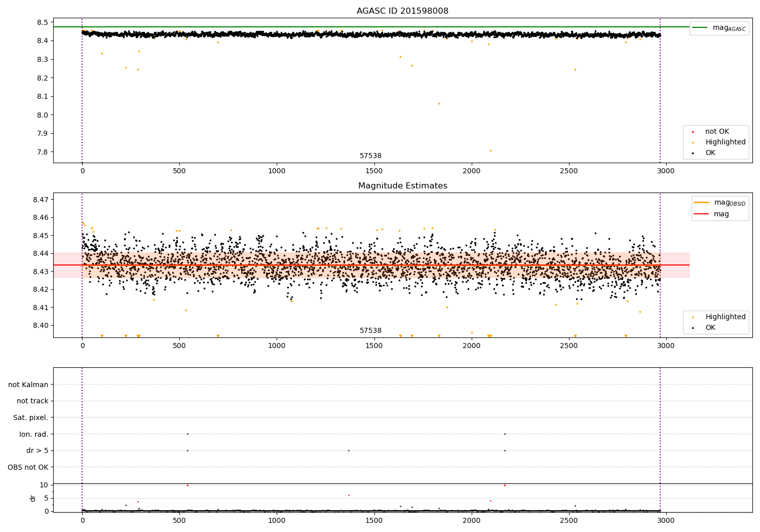The image size is (760, 532).
Task: Click the 'Magnitude Estimates' plot title
Action: coord(402,186)
